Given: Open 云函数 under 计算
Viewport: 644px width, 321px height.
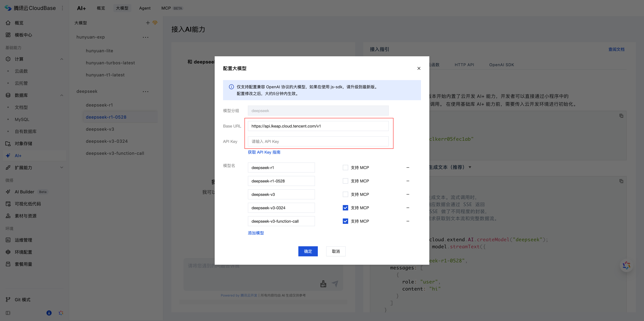Looking at the screenshot, I should pyautogui.click(x=21, y=71).
